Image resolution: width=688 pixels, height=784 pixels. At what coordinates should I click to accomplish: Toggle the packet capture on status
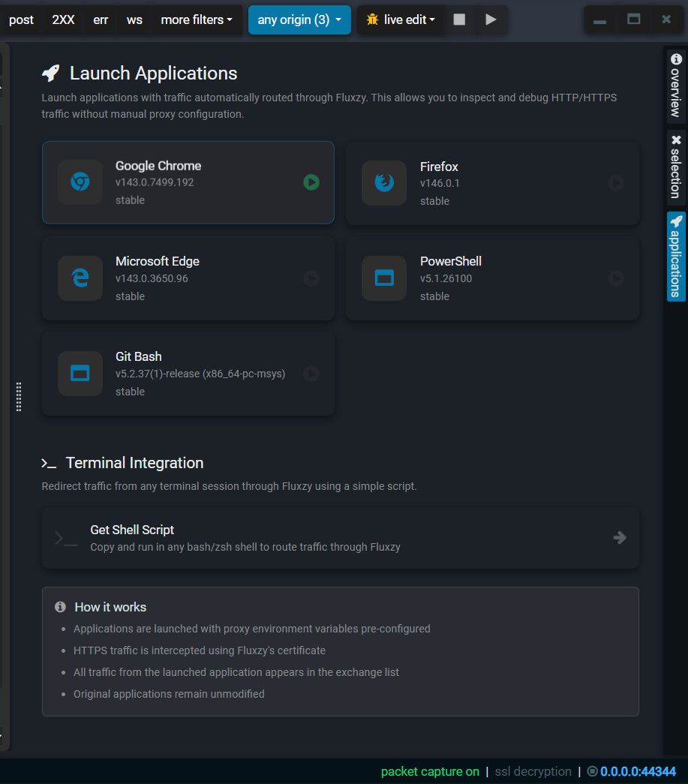click(429, 771)
